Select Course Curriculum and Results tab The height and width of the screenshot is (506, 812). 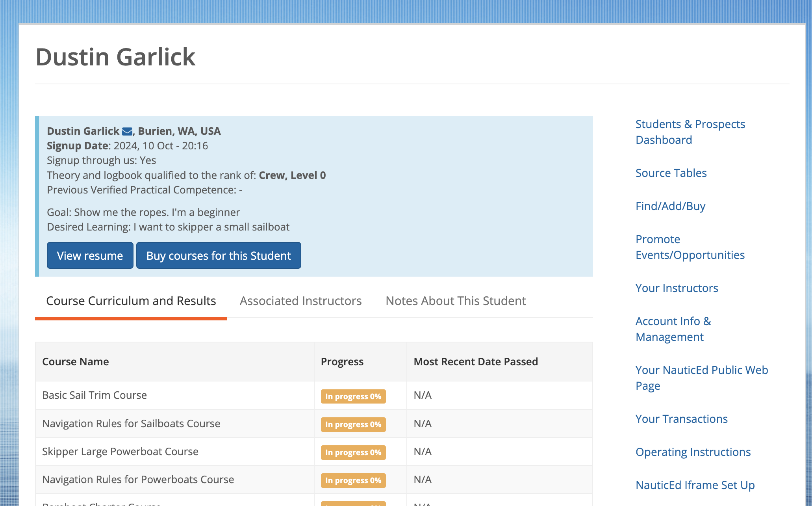tap(131, 301)
